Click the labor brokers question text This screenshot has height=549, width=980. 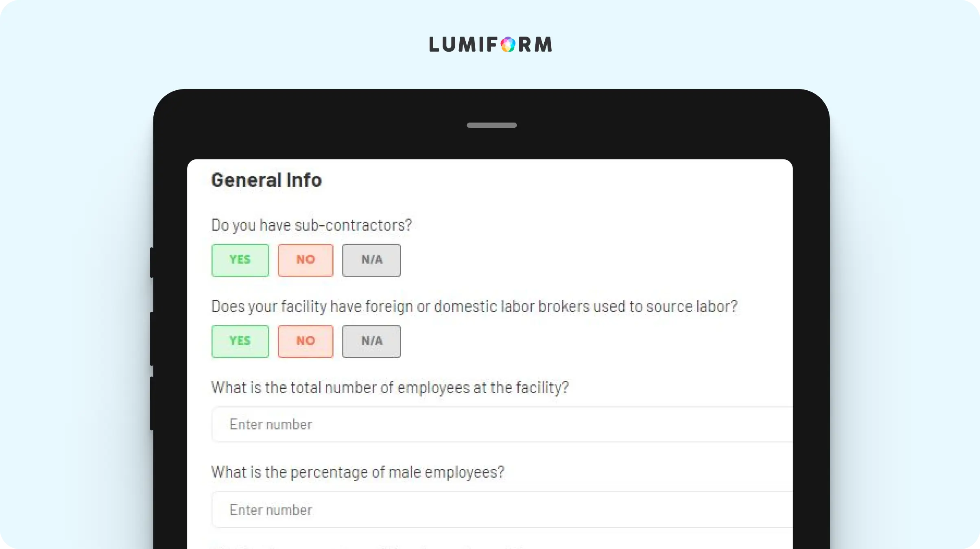[474, 307]
